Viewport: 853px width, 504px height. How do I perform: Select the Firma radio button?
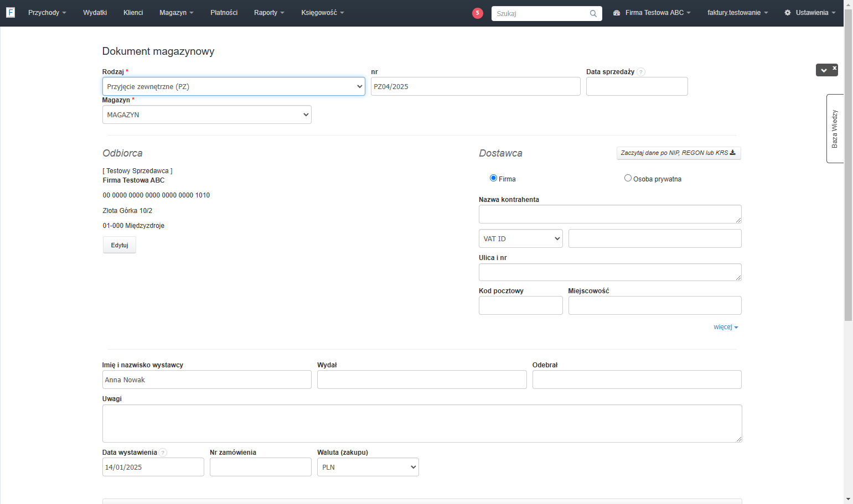coord(493,178)
